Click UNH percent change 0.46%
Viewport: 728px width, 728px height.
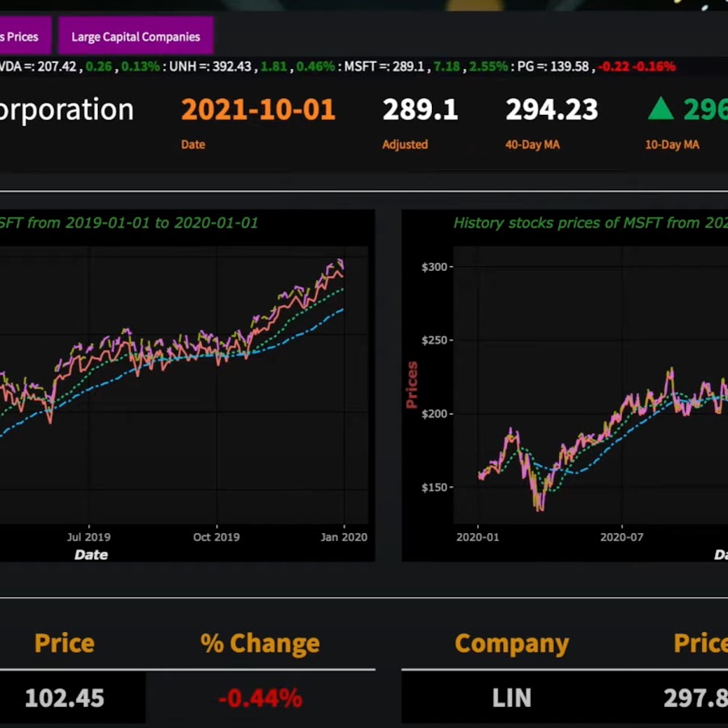[315, 66]
